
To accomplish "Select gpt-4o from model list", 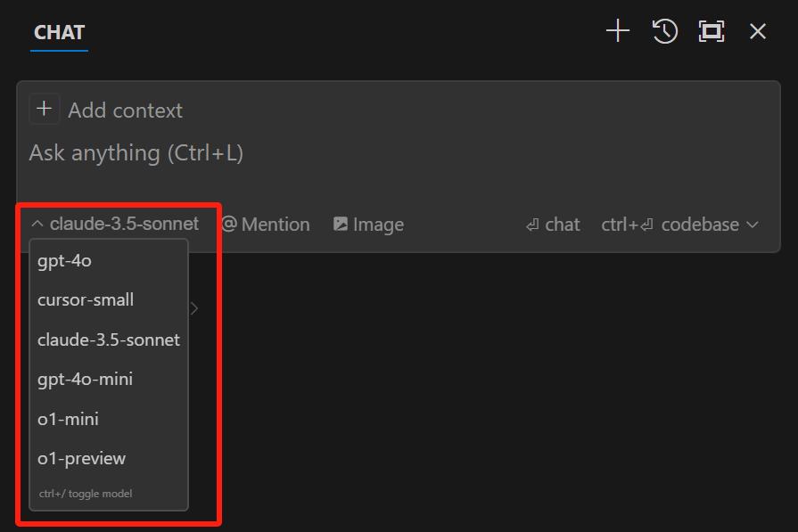I will (x=64, y=261).
